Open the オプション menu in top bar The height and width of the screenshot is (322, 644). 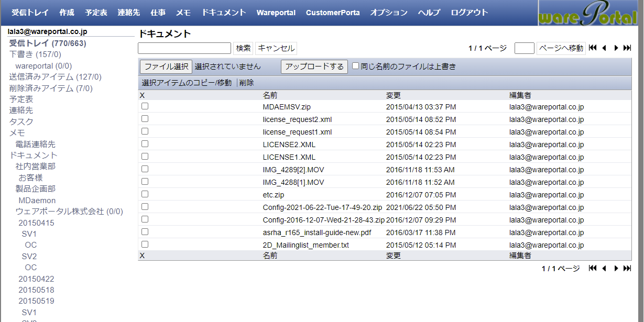click(x=389, y=13)
